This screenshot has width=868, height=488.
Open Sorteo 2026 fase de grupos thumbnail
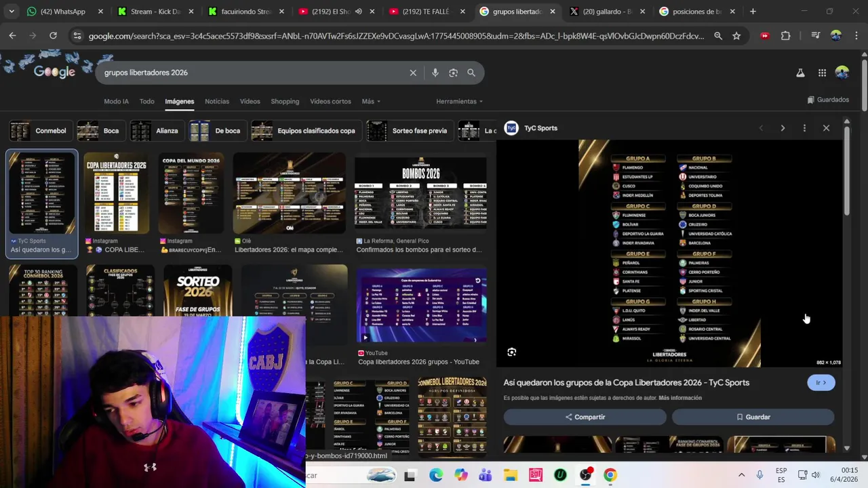coord(198,291)
